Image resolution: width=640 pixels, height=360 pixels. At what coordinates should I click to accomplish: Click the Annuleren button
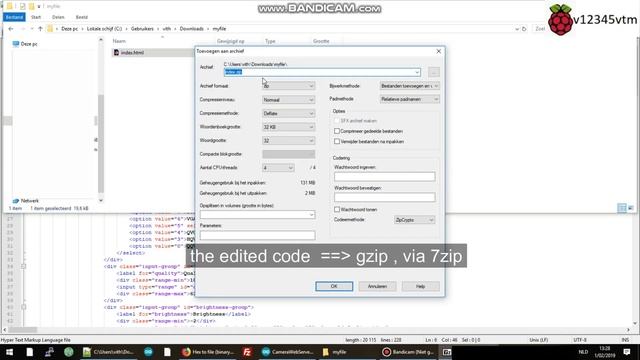point(377,287)
